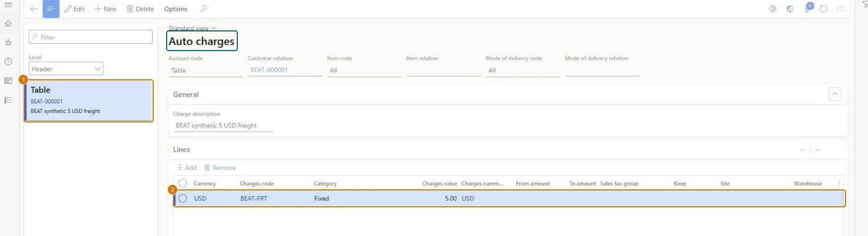Click the Keep column header
The width and height of the screenshot is (868, 236).
(x=680, y=184)
